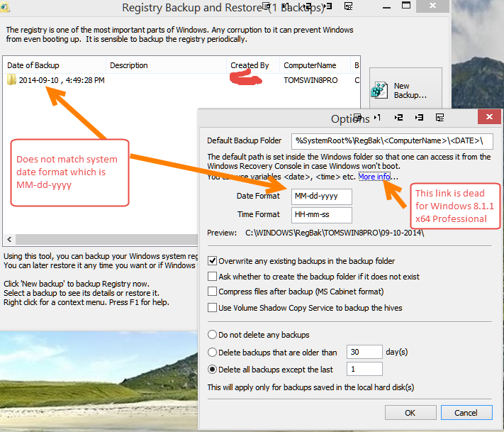Enable Compress files after backup option
504x432 pixels.
pyautogui.click(x=213, y=292)
